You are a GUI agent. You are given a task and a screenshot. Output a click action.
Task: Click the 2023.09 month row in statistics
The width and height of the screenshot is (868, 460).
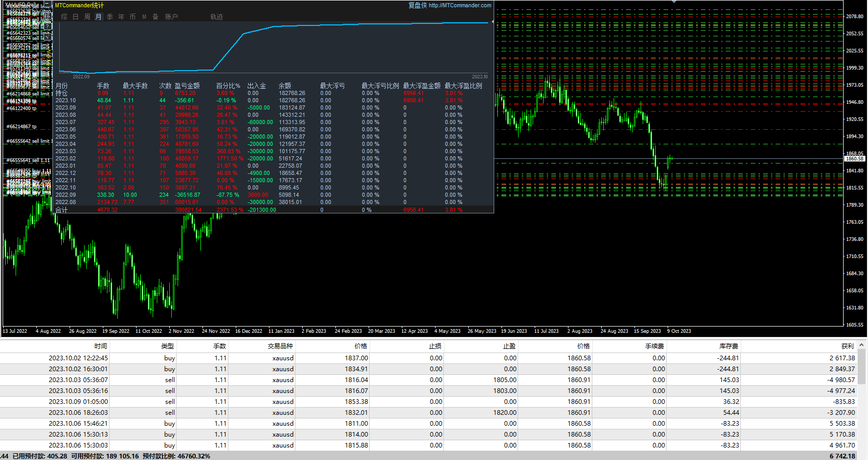pyautogui.click(x=274, y=107)
